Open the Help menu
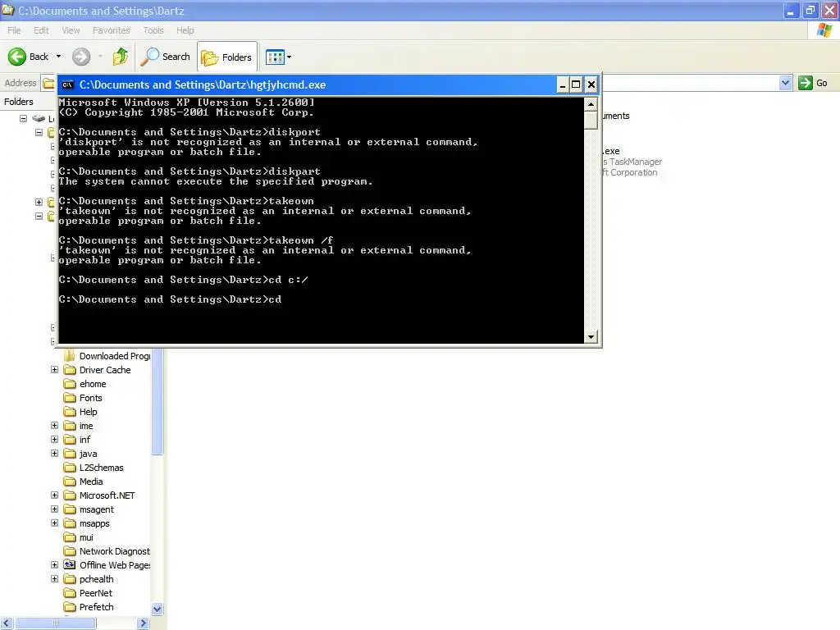Screen dimensions: 840x630 pyautogui.click(x=185, y=30)
